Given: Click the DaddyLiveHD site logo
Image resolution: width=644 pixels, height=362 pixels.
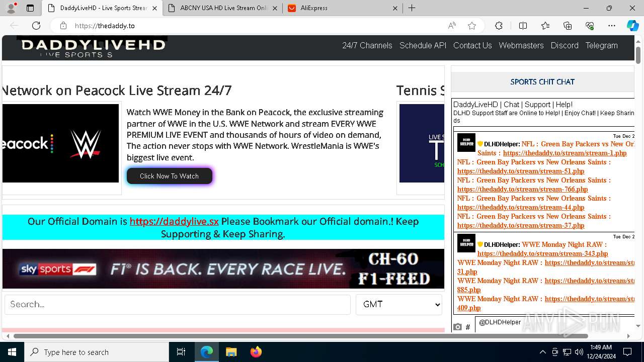Looking at the screenshot, I should 93,47.
